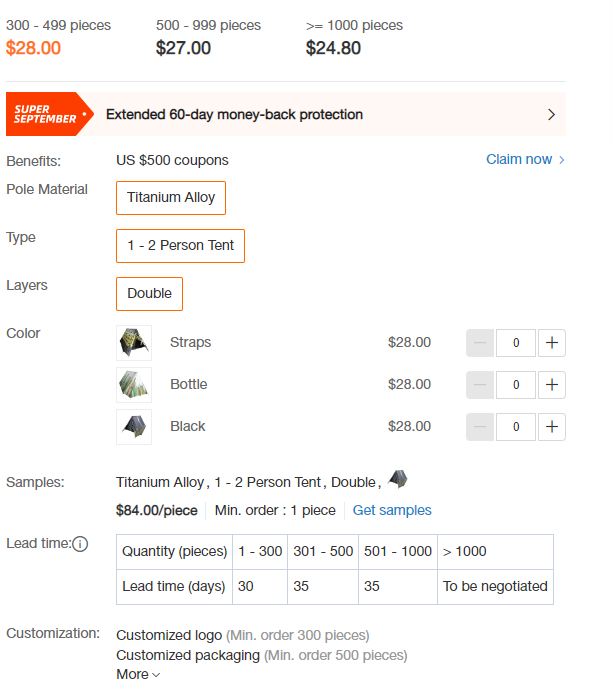612x692 pixels.
Task: Select 1 - 2 Person Tent type
Action: click(x=180, y=246)
